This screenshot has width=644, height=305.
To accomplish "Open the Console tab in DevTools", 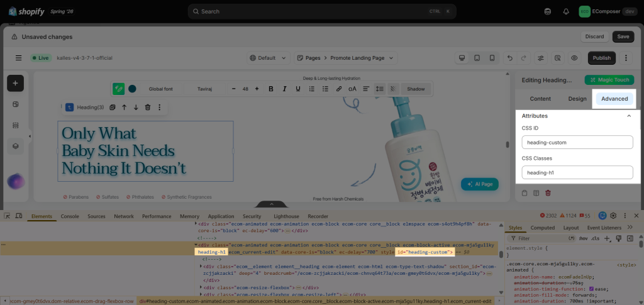I will 70,216.
